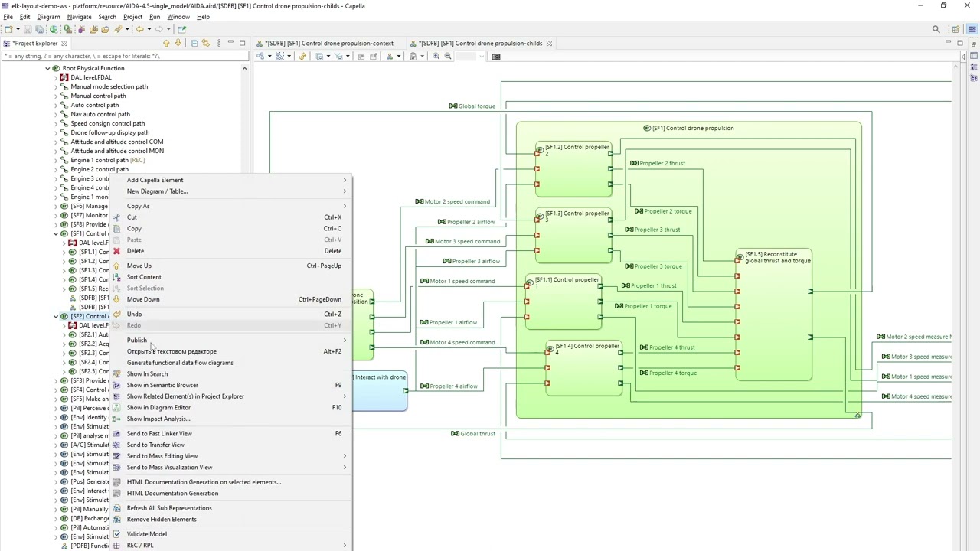Toggle the Capella perspective button at top right
The width and height of the screenshot is (980, 551).
(x=972, y=29)
